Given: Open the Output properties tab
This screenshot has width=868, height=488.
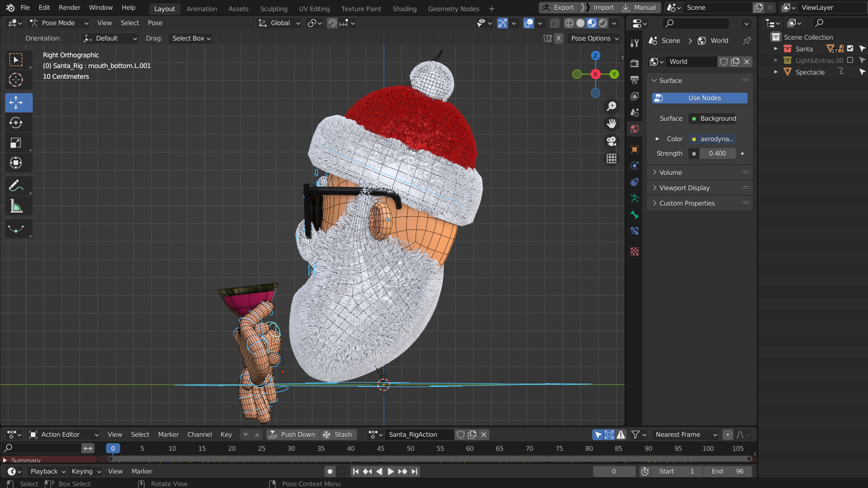Looking at the screenshot, I should (634, 80).
